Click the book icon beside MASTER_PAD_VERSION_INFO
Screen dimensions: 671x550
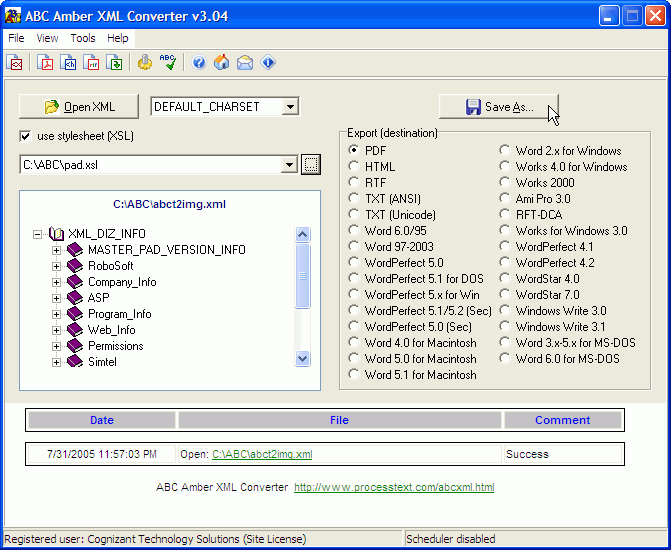[75, 250]
